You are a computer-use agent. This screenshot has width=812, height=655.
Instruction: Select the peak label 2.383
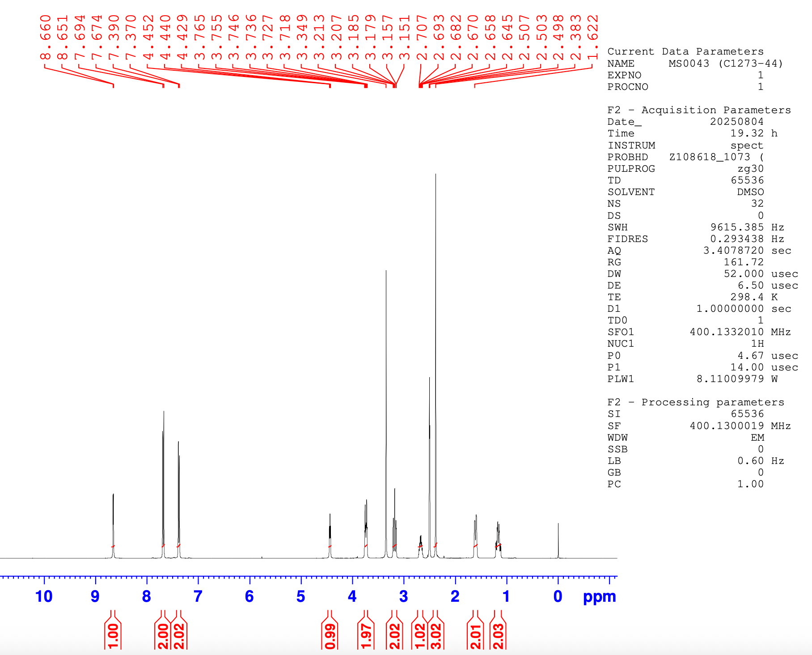(x=575, y=38)
